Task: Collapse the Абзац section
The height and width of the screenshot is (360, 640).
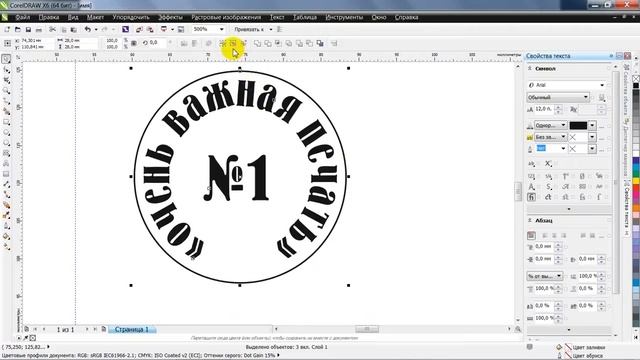Action: 530,220
